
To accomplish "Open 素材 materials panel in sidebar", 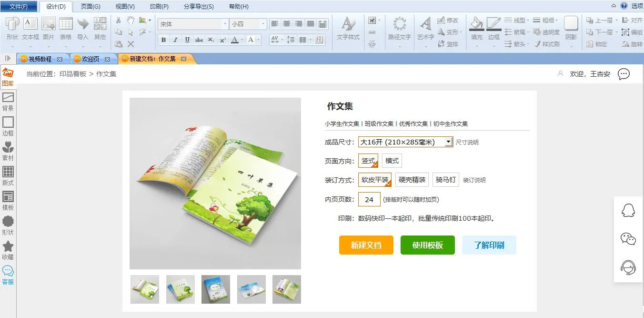I will 8,152.
